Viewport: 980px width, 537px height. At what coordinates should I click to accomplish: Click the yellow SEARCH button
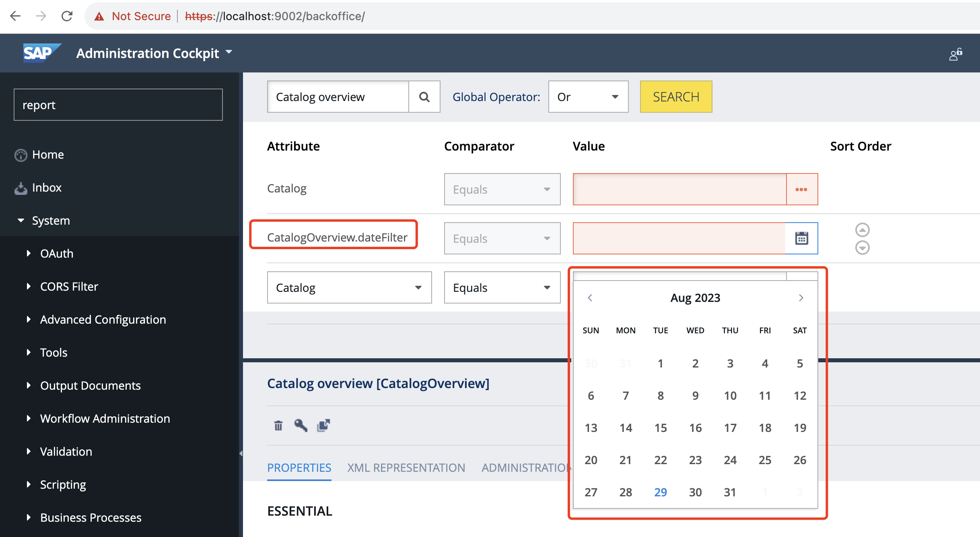676,97
